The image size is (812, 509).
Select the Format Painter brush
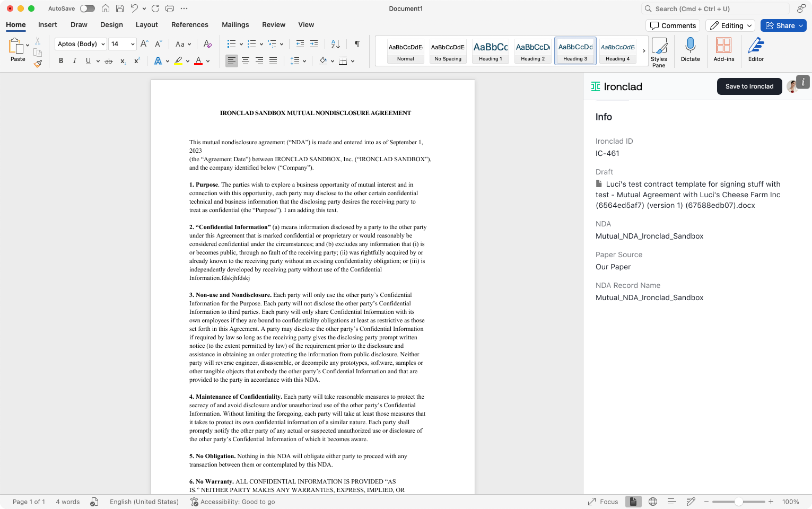pyautogui.click(x=38, y=64)
